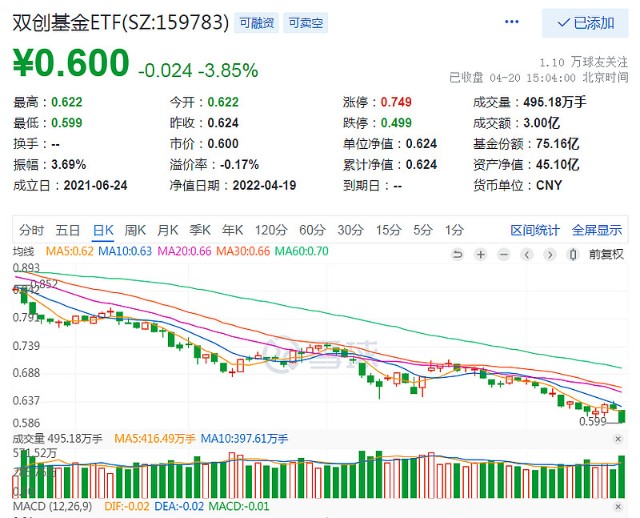The width and height of the screenshot is (640, 518).
Task: Click the chart reset undo arrow icon
Action: pos(458,255)
